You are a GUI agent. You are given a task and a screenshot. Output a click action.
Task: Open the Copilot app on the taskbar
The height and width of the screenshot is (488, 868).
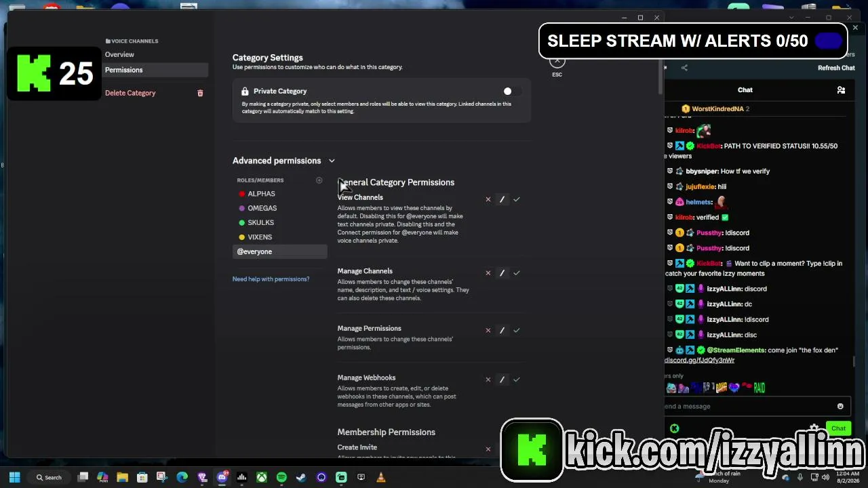click(102, 477)
